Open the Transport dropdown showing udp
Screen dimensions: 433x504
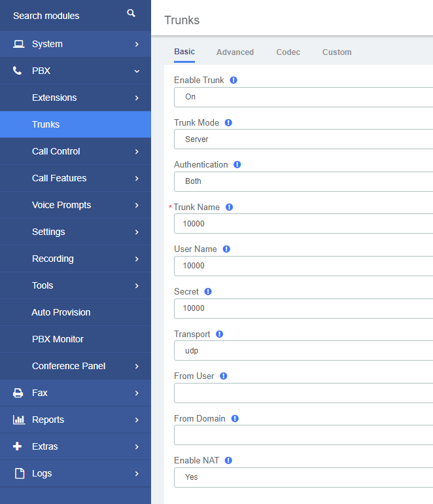tap(303, 350)
